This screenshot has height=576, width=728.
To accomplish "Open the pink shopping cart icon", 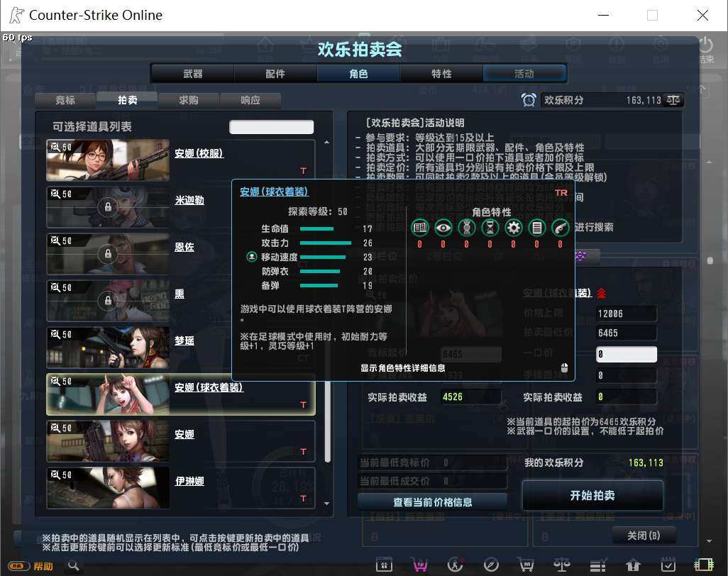I will pos(419,565).
